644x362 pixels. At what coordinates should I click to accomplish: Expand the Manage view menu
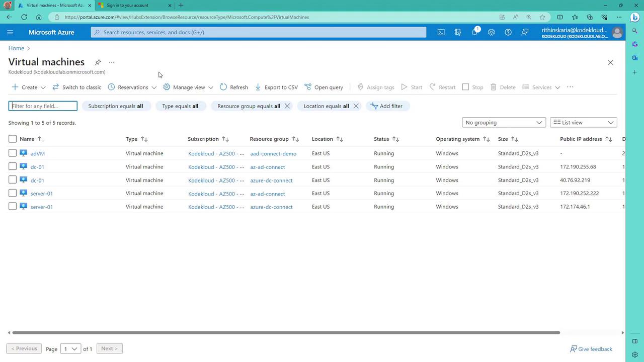coord(188,87)
